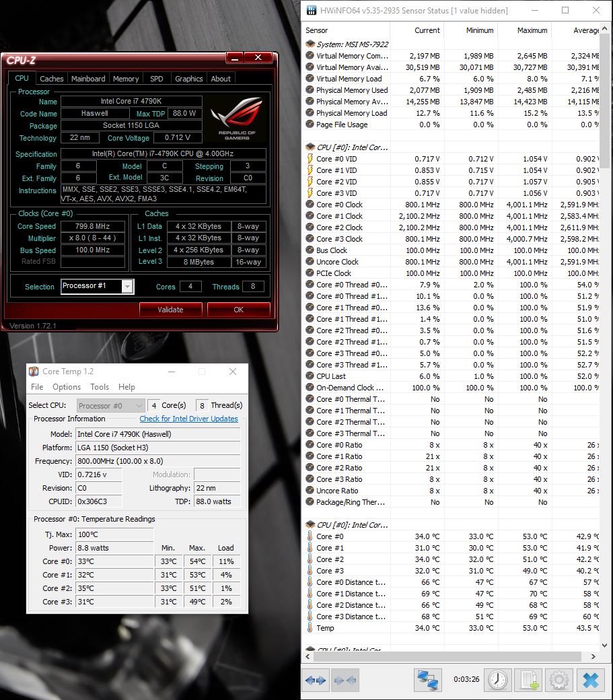Click thermometer icon beside Temp row
Viewport: 613px width, 700px height.
point(310,628)
